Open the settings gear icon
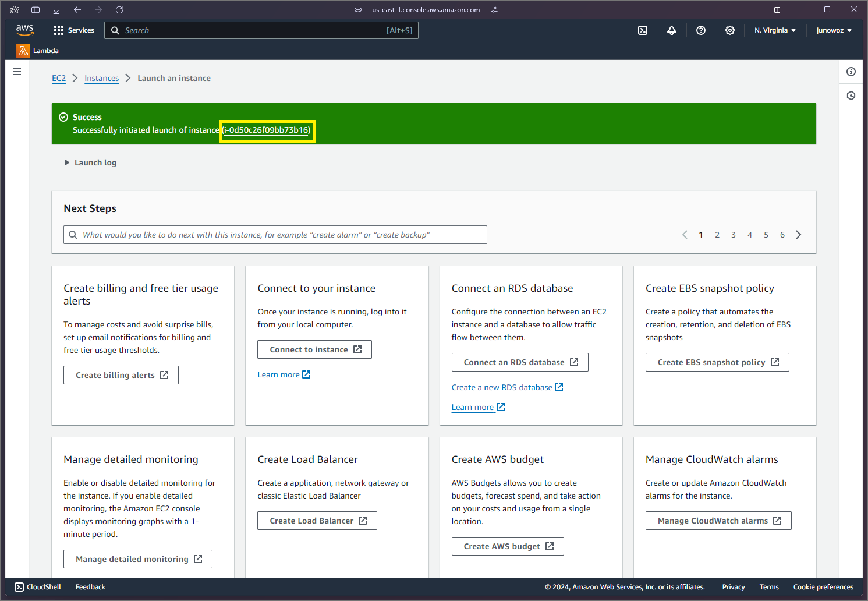The image size is (868, 601). 730,30
